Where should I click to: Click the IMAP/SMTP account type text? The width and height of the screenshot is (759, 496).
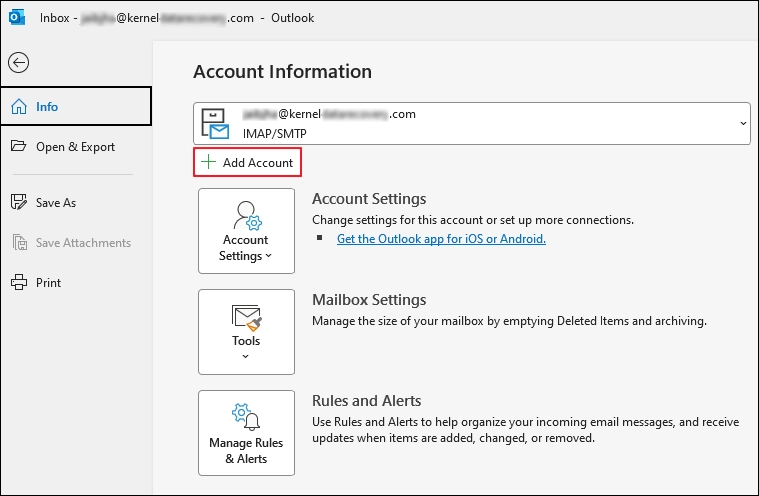pyautogui.click(x=274, y=134)
